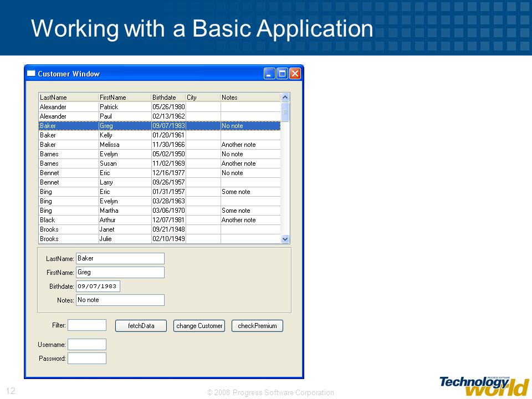Select the first name Martha cell
The width and height of the screenshot is (532, 399).
tap(125, 211)
